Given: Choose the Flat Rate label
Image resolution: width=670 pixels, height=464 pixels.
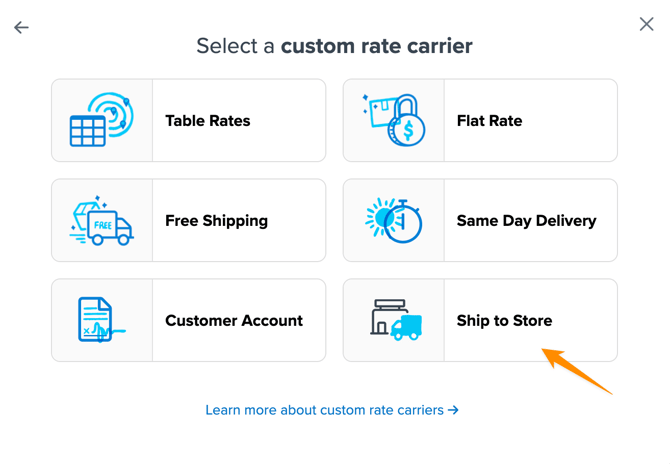Looking at the screenshot, I should (x=489, y=121).
